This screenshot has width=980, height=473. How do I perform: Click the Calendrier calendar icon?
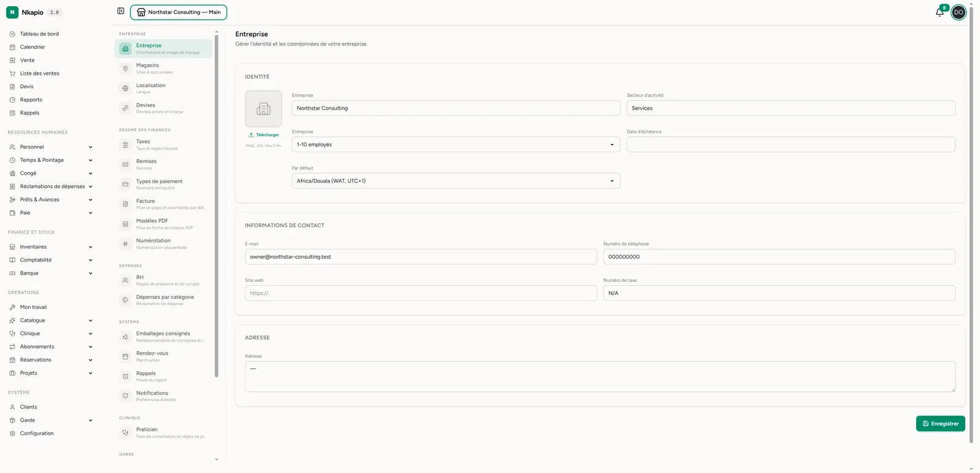[12, 47]
